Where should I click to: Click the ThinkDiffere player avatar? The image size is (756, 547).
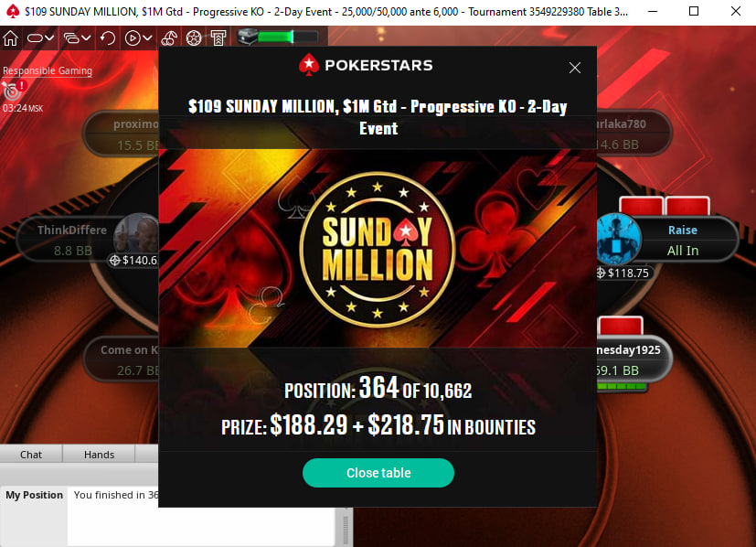coord(136,235)
